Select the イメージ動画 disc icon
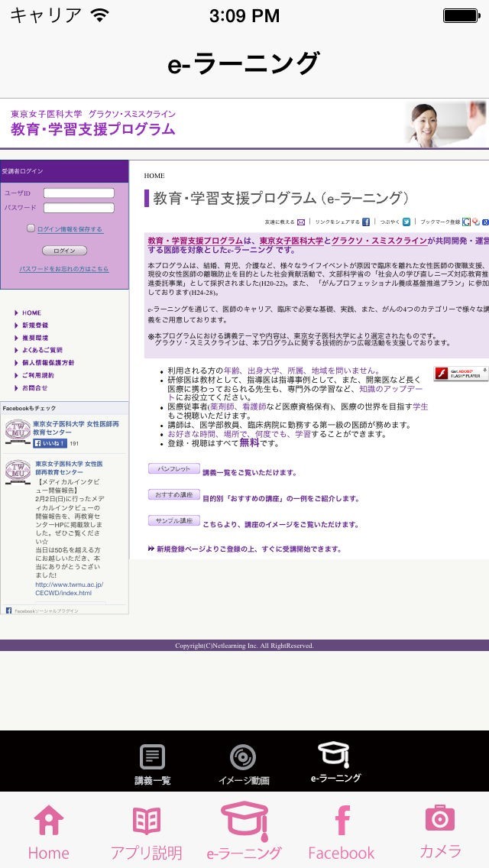 (x=243, y=764)
